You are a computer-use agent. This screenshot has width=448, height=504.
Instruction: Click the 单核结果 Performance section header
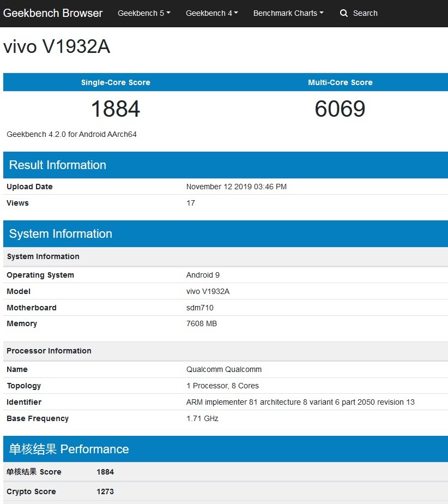click(226, 449)
